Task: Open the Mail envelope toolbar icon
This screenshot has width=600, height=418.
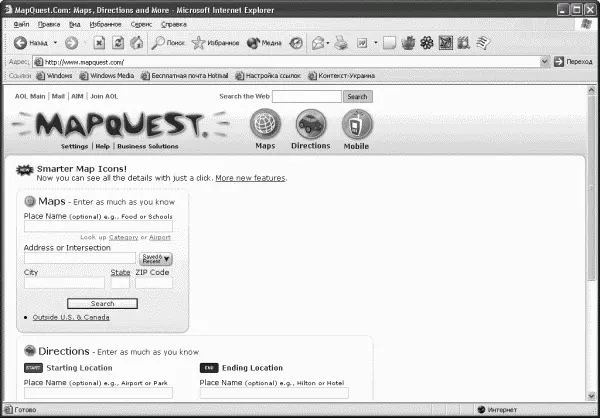Action: 318,43
